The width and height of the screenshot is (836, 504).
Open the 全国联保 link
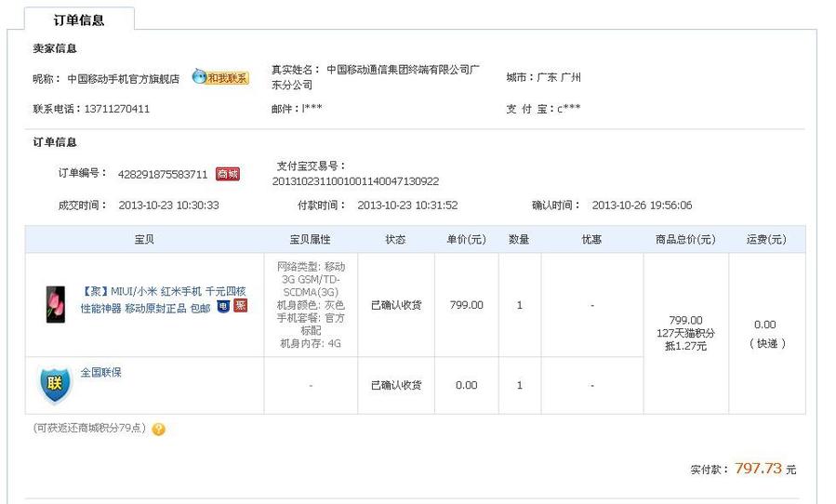point(100,372)
